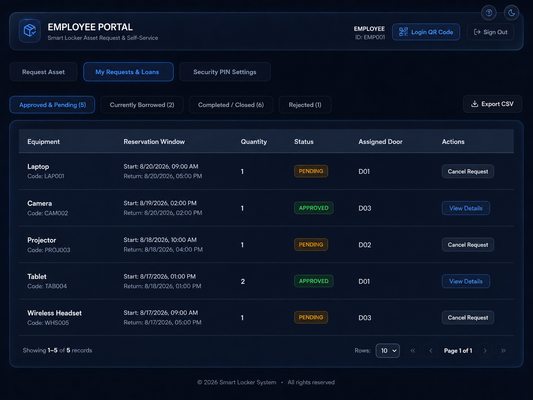Show Completed / Closed (6) tab

(x=231, y=105)
